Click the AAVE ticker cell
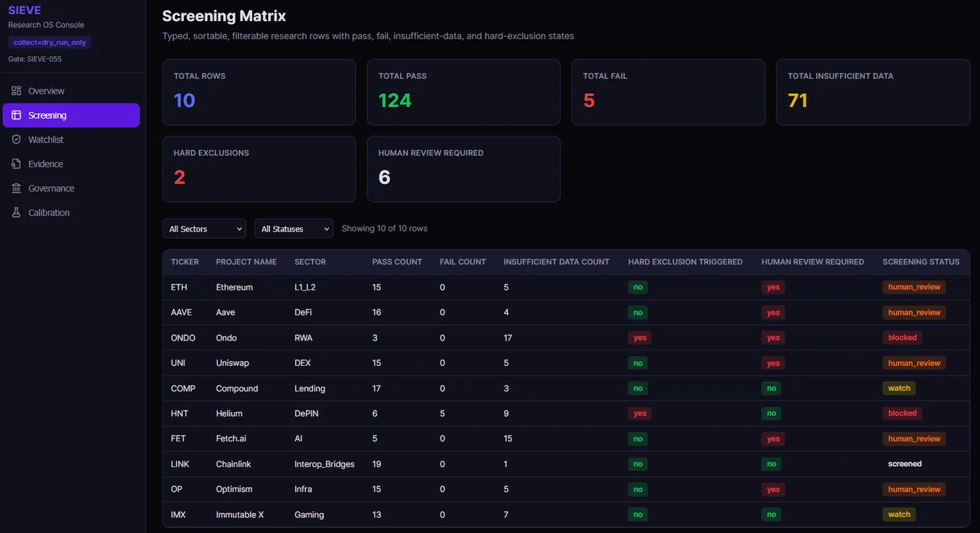 pyautogui.click(x=181, y=313)
